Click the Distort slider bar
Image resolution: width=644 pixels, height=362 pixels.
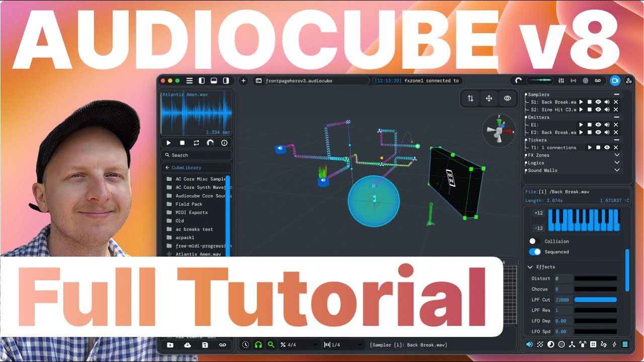pyautogui.click(x=596, y=279)
